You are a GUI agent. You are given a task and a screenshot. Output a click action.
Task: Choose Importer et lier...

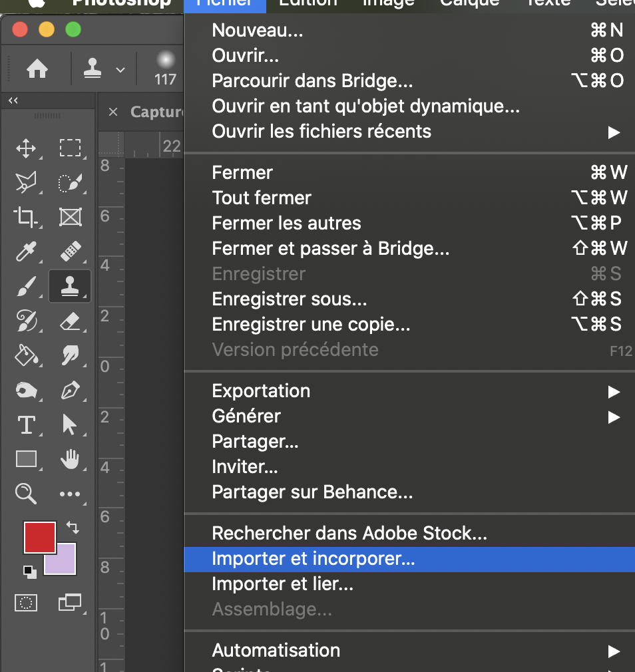[409, 584]
